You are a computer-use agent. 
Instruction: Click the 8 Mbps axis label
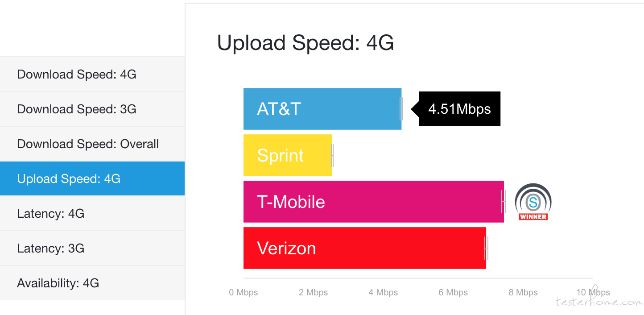(x=523, y=293)
